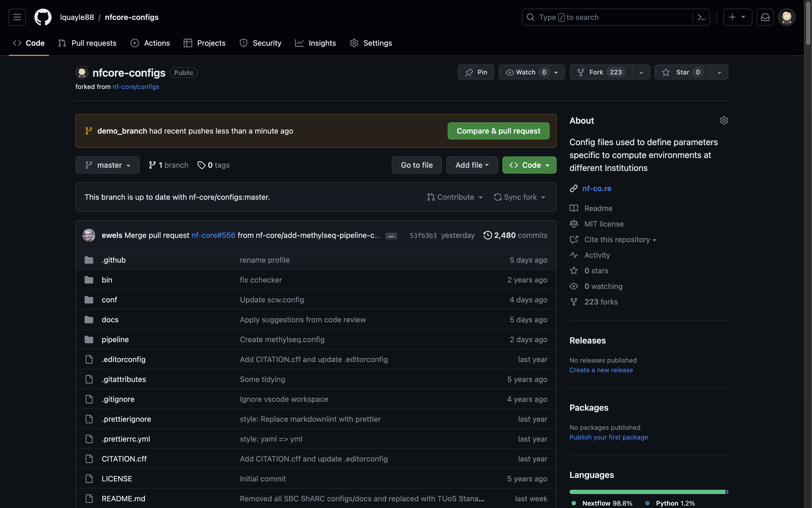Open the Activity link in About
Image resolution: width=812 pixels, height=508 pixels.
597,255
